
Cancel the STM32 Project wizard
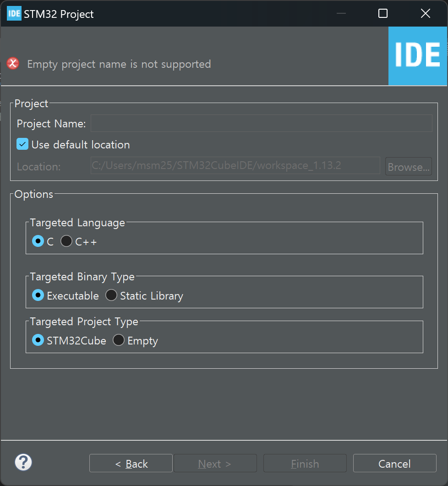coord(395,464)
